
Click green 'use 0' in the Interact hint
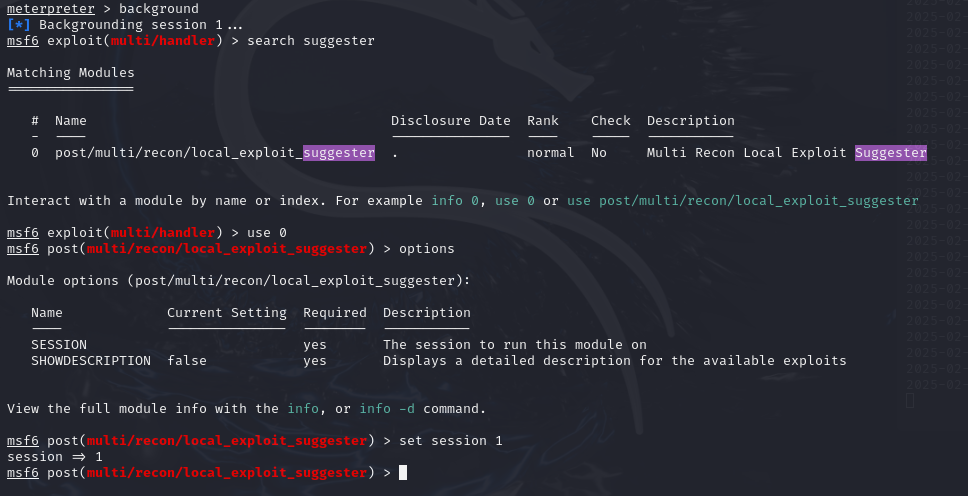(515, 201)
